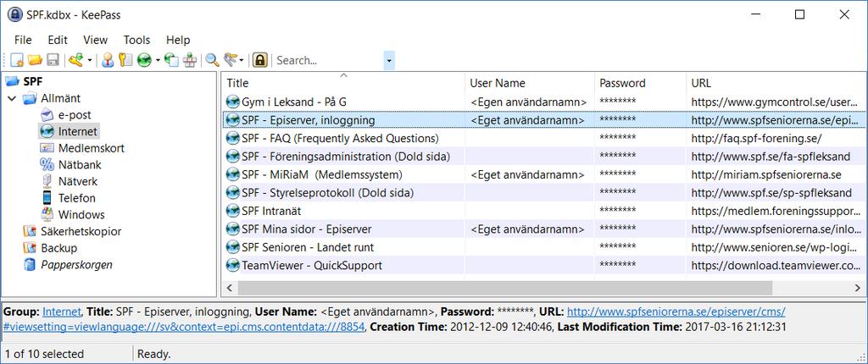Click horizontal scrollbar left arrow
Image resolution: width=868 pixels, height=364 pixels.
230,288
